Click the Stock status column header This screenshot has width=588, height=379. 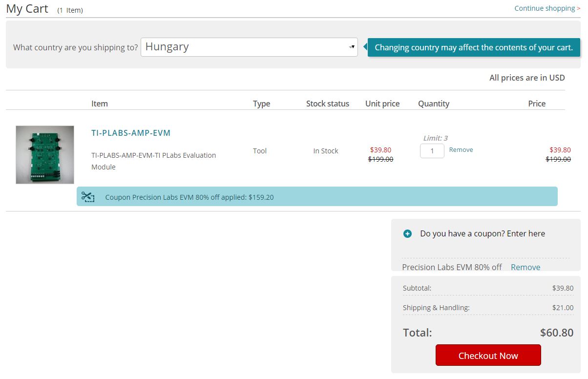pos(328,104)
